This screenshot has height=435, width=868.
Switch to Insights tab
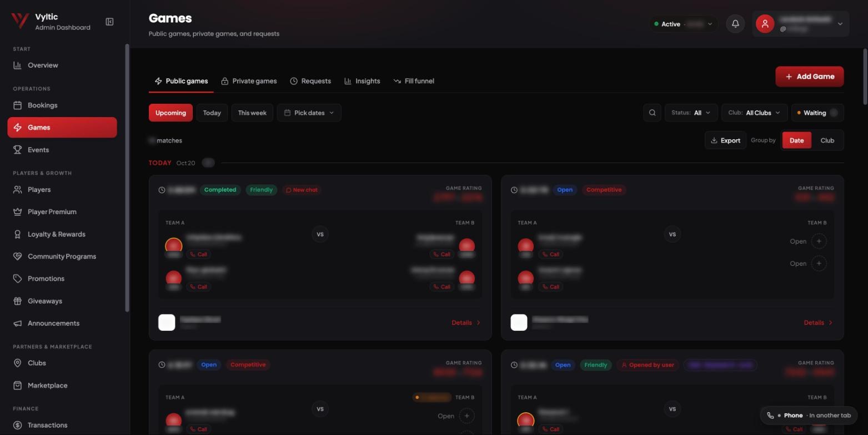click(x=362, y=81)
